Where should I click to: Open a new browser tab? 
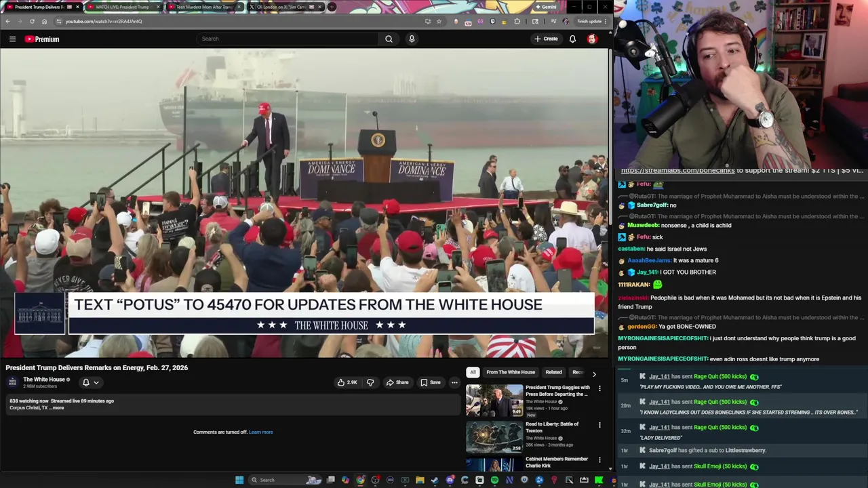332,7
